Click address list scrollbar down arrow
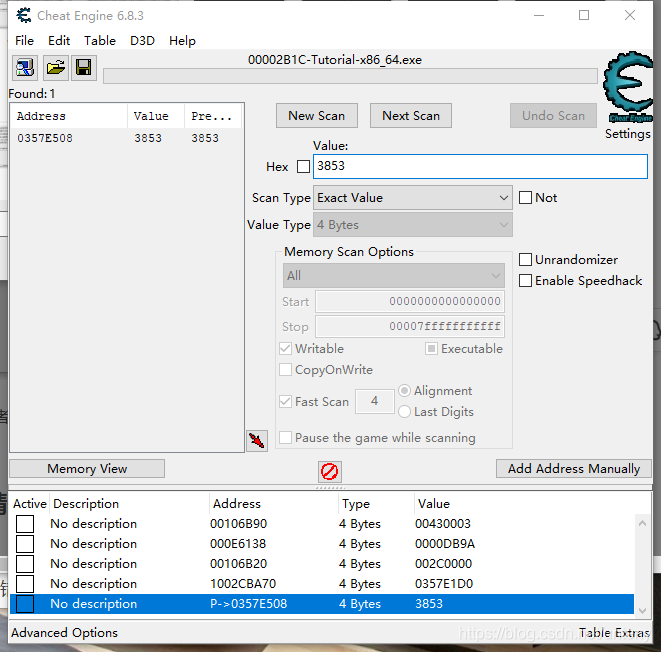Viewport: 661px width, 652px height. coord(642,610)
